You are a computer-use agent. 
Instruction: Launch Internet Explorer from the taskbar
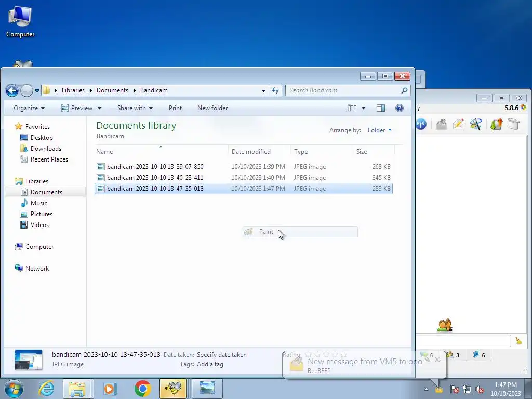[46, 389]
